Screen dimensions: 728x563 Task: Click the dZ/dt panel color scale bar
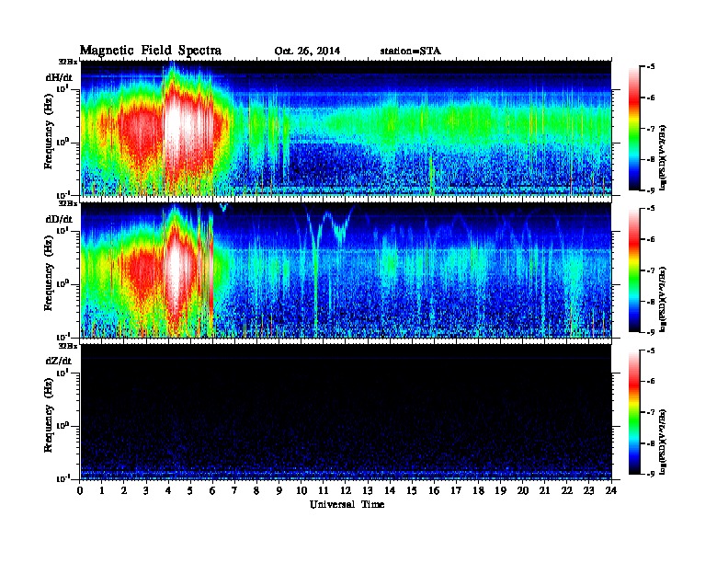pos(634,412)
